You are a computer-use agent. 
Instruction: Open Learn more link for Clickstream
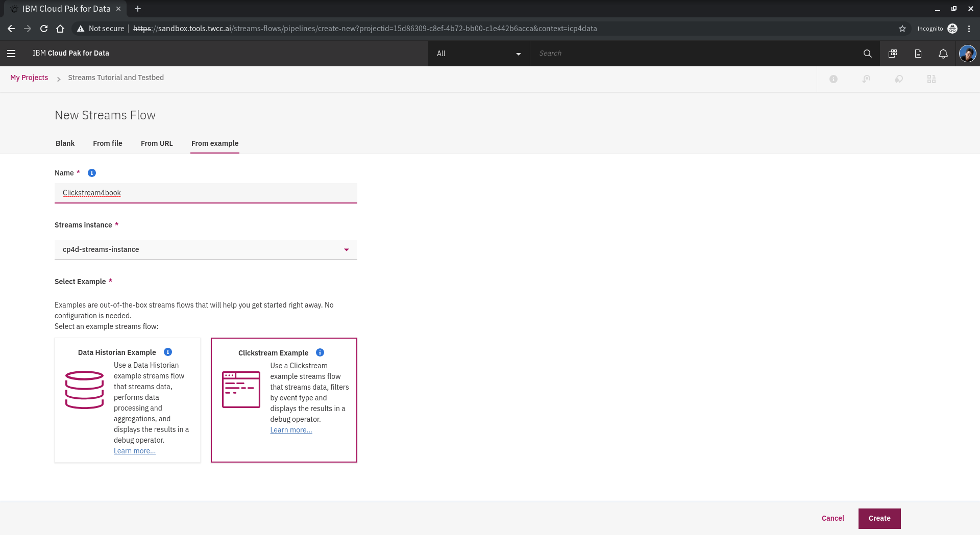click(291, 430)
